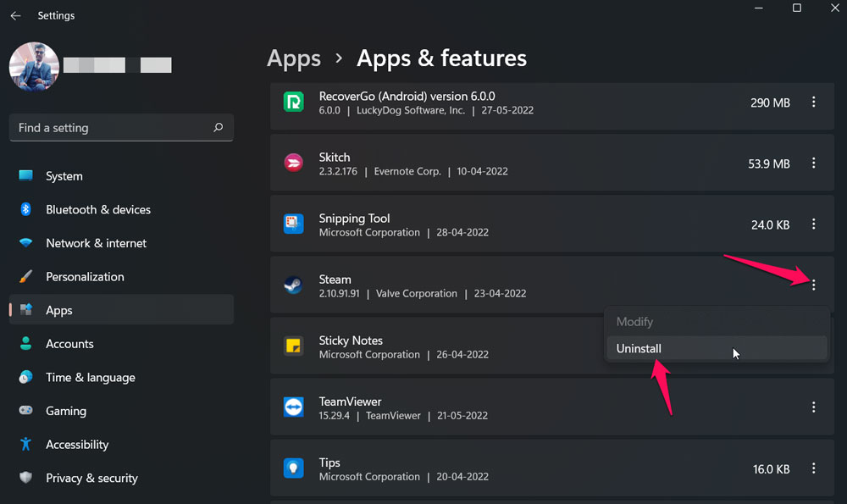Click the 53.9 MB size value
This screenshot has height=504, width=847.
click(x=769, y=163)
